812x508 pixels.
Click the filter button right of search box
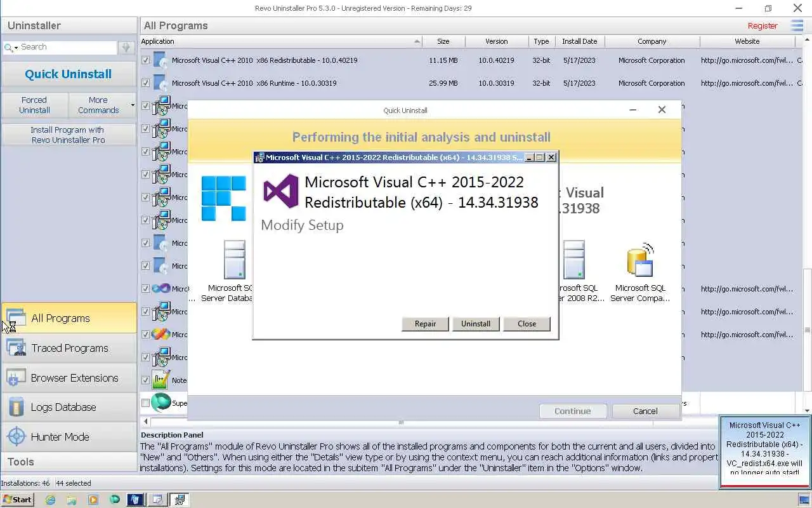point(126,48)
